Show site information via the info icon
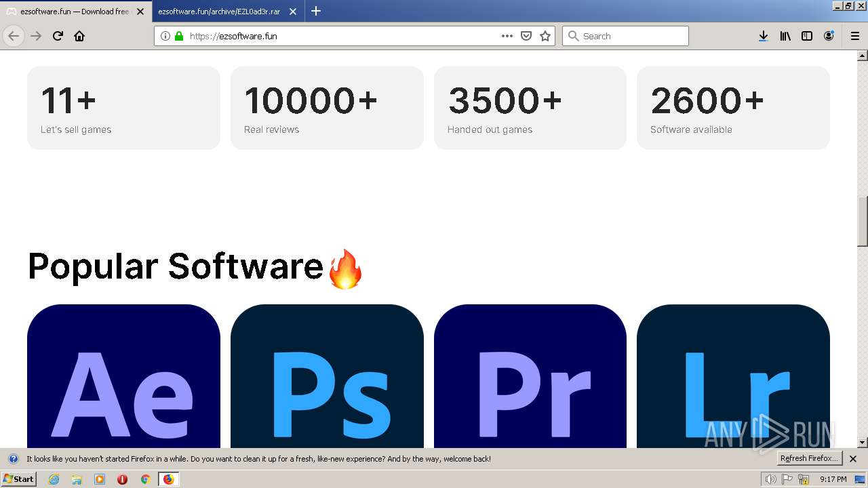The width and height of the screenshot is (868, 488). coord(165,36)
